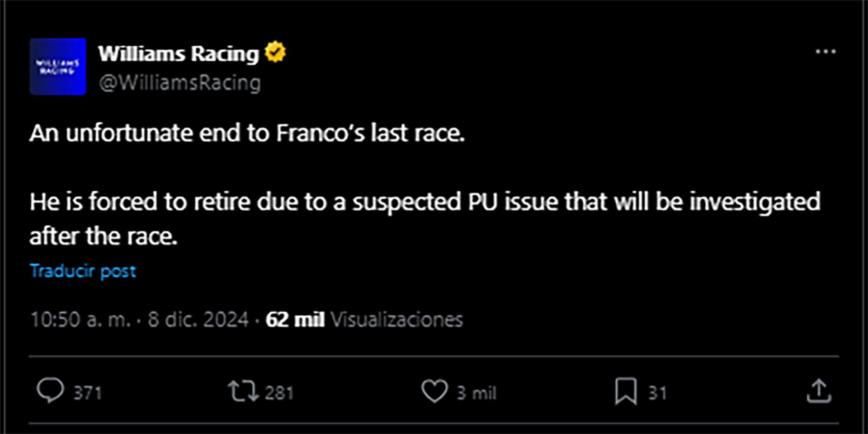Click the 281 reposts count
Viewport: 868px width, 434px height.
coord(279,393)
